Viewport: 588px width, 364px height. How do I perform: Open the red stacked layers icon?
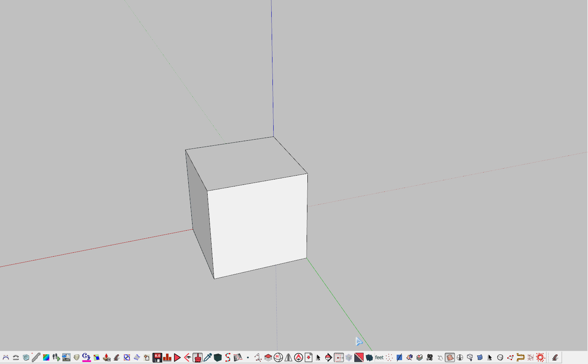click(268, 357)
